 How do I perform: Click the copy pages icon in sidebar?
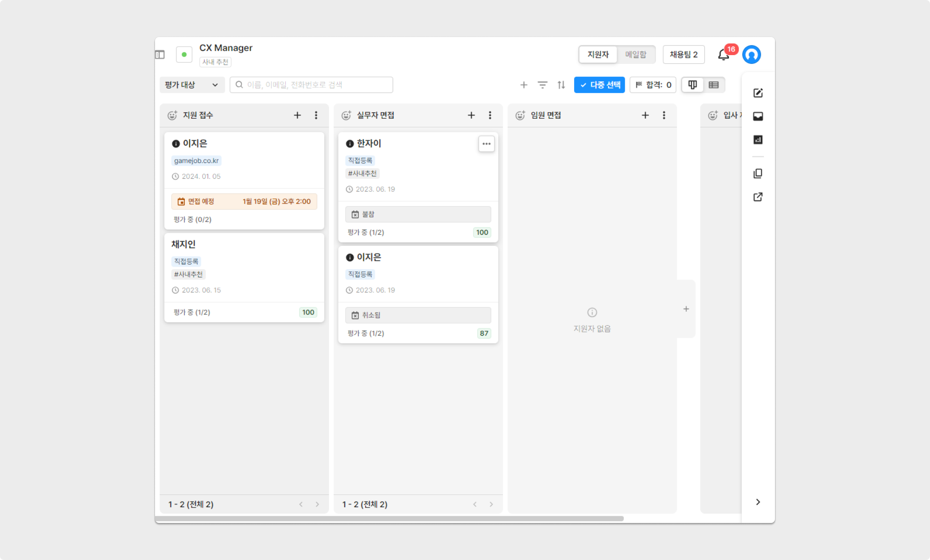pyautogui.click(x=758, y=173)
